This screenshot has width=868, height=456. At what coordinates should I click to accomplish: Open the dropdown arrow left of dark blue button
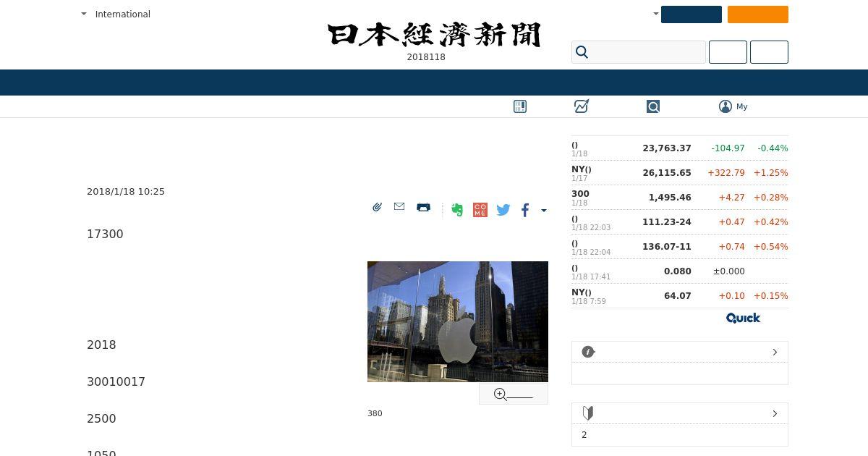point(656,14)
